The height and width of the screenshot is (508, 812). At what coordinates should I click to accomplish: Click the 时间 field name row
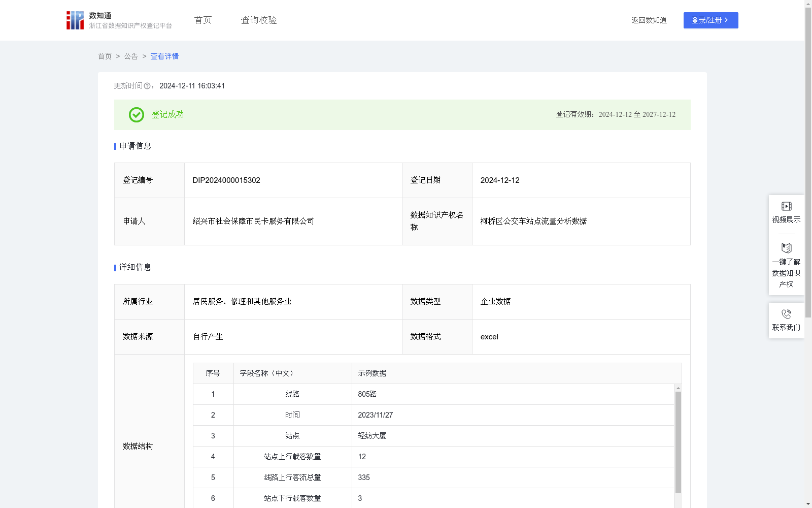tap(292, 415)
